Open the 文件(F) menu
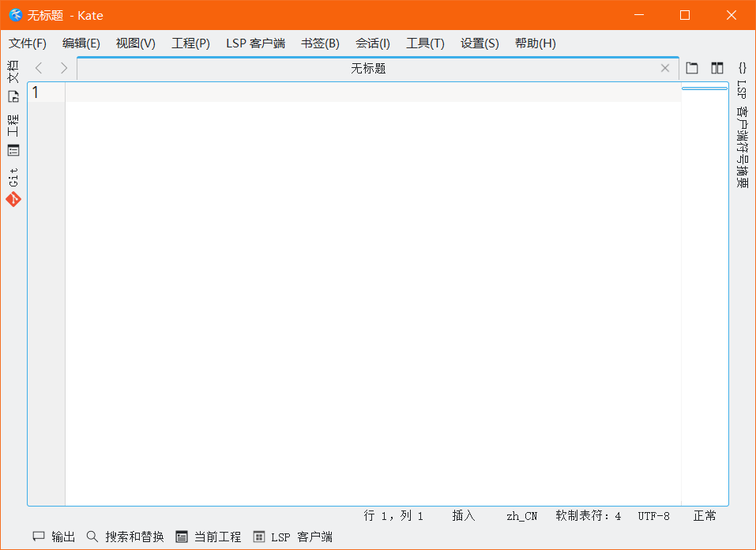 pyautogui.click(x=28, y=43)
